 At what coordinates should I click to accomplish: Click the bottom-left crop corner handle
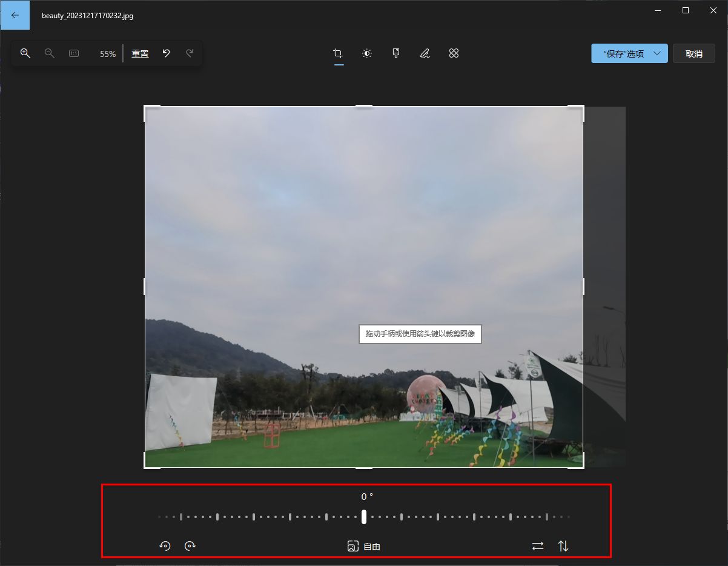[x=145, y=467]
